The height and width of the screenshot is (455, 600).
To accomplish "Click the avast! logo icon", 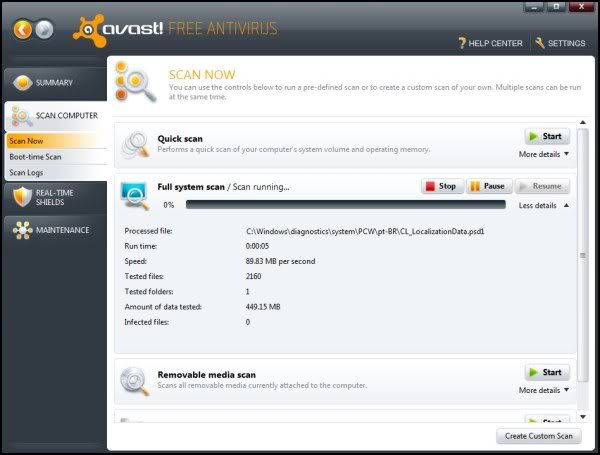I will [x=90, y=31].
